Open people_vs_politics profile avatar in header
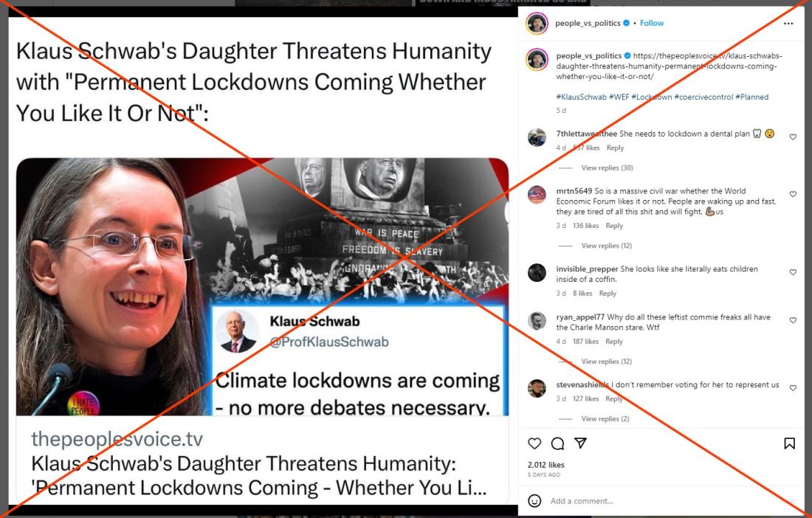812x518 pixels. (x=537, y=24)
